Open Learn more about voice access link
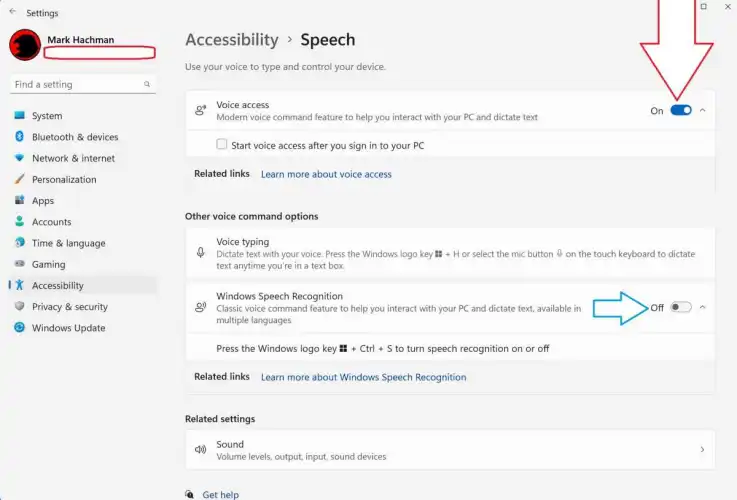Viewport: 737px width, 500px height. click(326, 174)
